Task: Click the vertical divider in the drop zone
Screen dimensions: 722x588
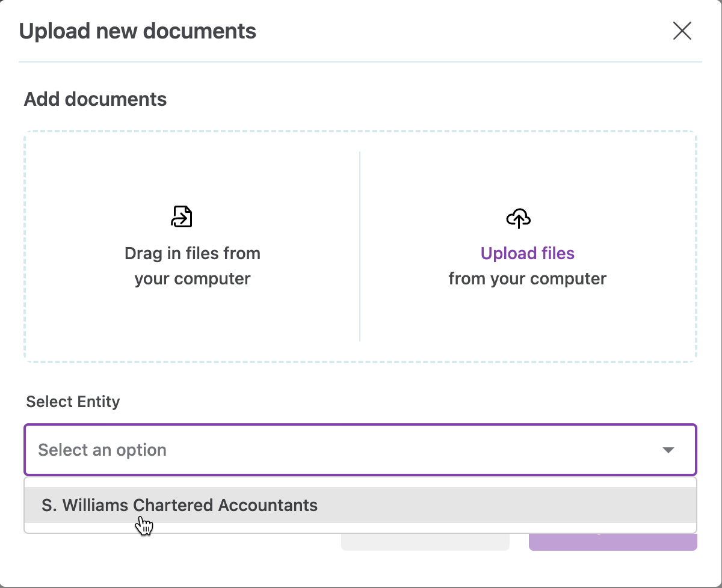Action: point(360,247)
